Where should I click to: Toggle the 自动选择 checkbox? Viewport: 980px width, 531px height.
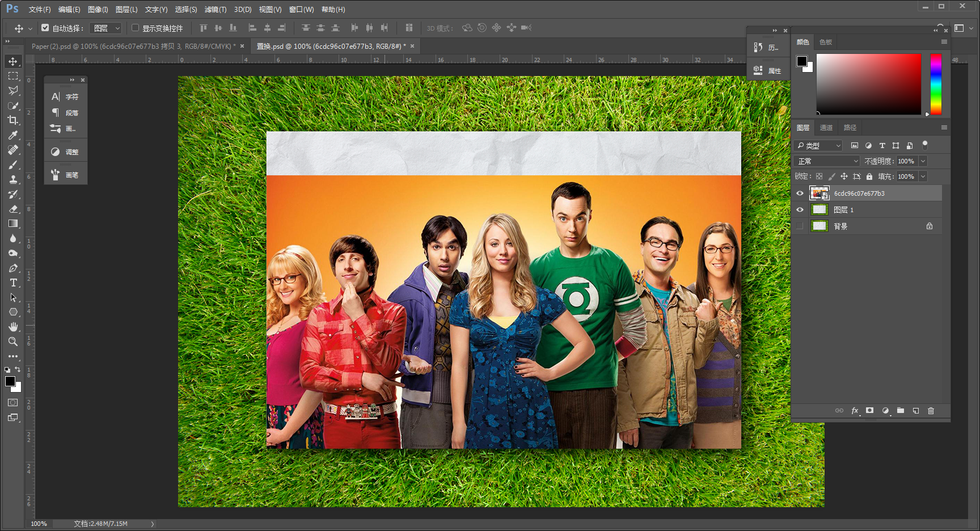[x=45, y=27]
